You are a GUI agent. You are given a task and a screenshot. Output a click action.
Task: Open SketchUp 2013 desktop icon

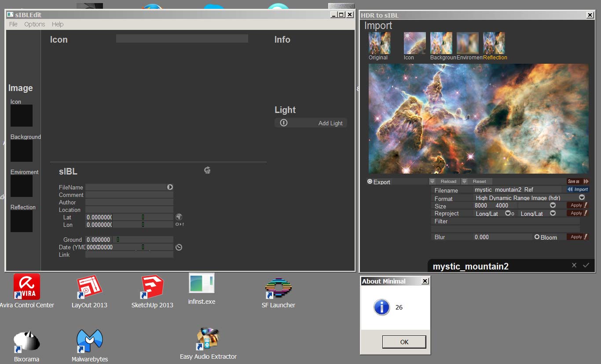pos(152,291)
